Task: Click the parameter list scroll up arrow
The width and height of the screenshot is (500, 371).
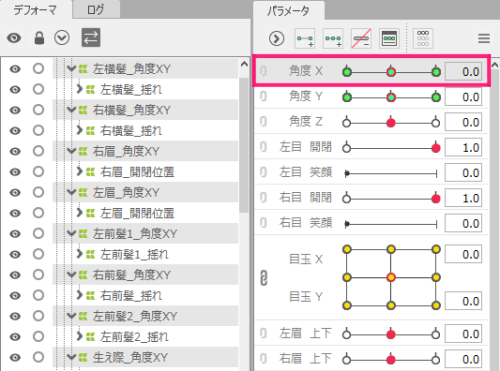Action: coord(495,65)
